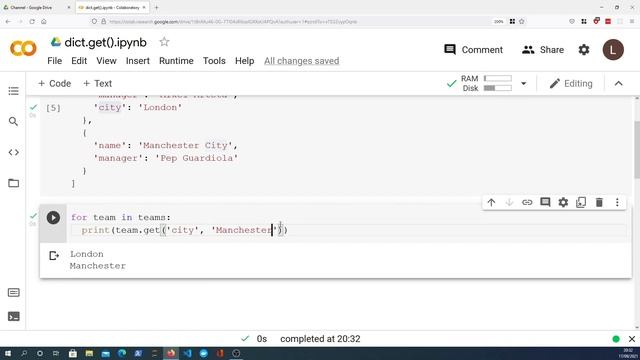Image resolution: width=640 pixels, height=360 pixels.
Task: Select the output text London
Action: point(87,254)
